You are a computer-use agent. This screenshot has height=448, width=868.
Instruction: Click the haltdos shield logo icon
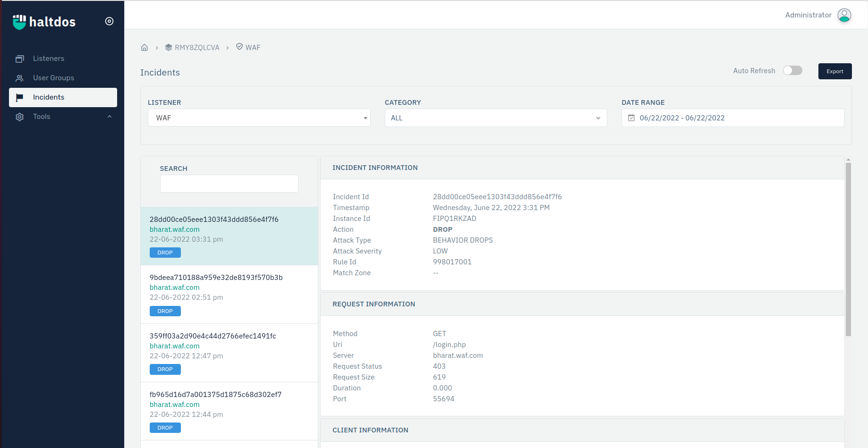(19, 22)
